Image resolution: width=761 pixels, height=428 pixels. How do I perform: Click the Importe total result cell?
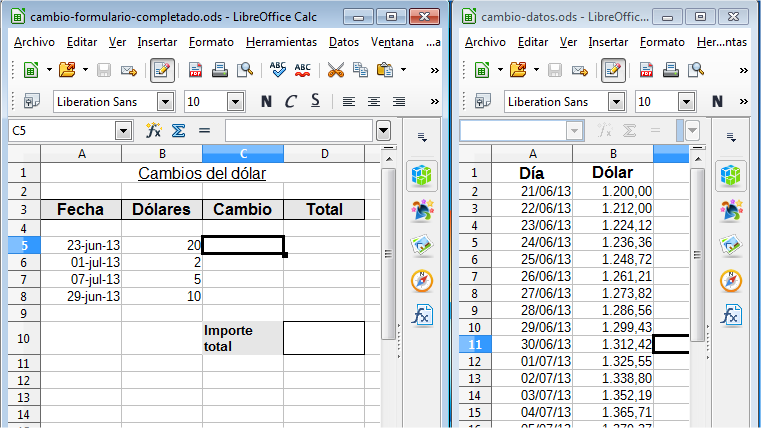324,338
